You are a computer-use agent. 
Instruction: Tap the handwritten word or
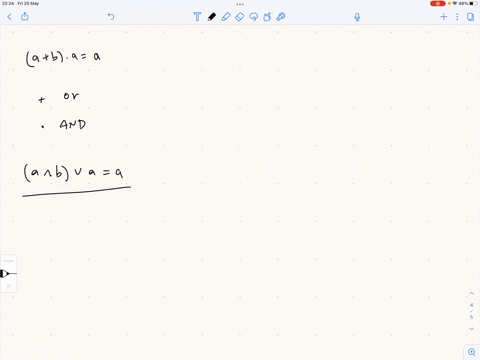coord(71,96)
